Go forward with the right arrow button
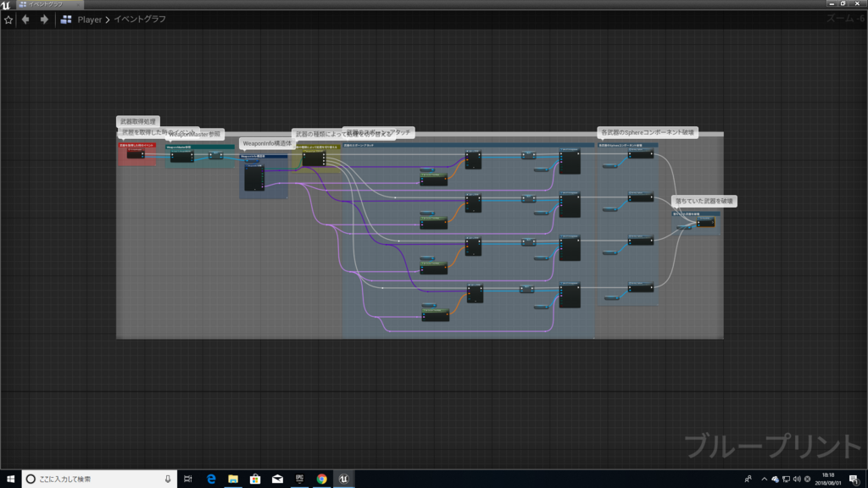The width and height of the screenshot is (868, 488). (x=44, y=19)
